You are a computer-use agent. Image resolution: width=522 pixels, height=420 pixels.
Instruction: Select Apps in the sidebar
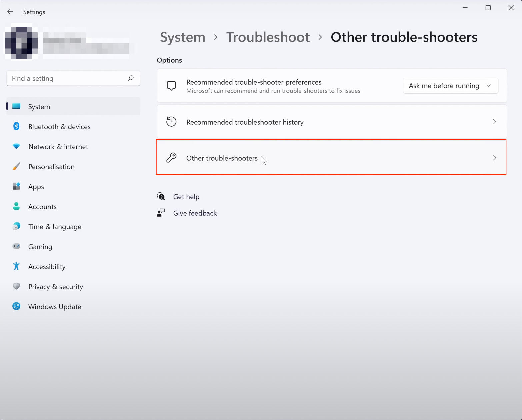(36, 187)
